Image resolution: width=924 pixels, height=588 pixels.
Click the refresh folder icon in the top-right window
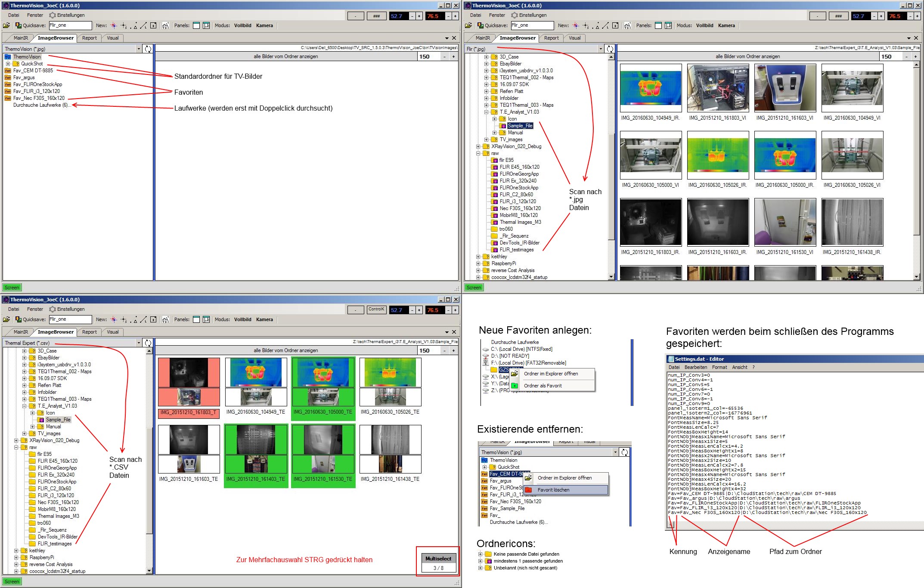[610, 49]
